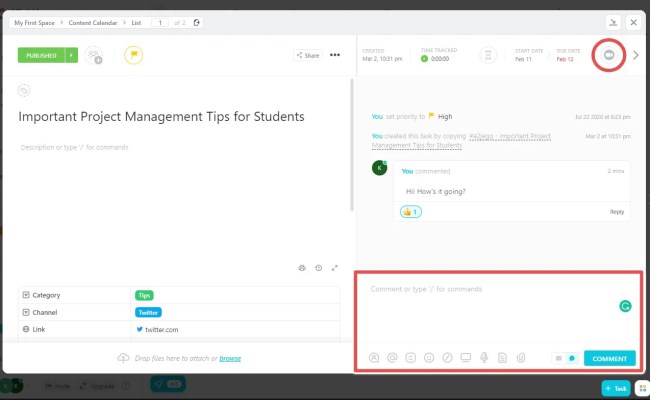Click the square task-mention icon in comment toolbar
650x400 pixels.
tap(410, 357)
